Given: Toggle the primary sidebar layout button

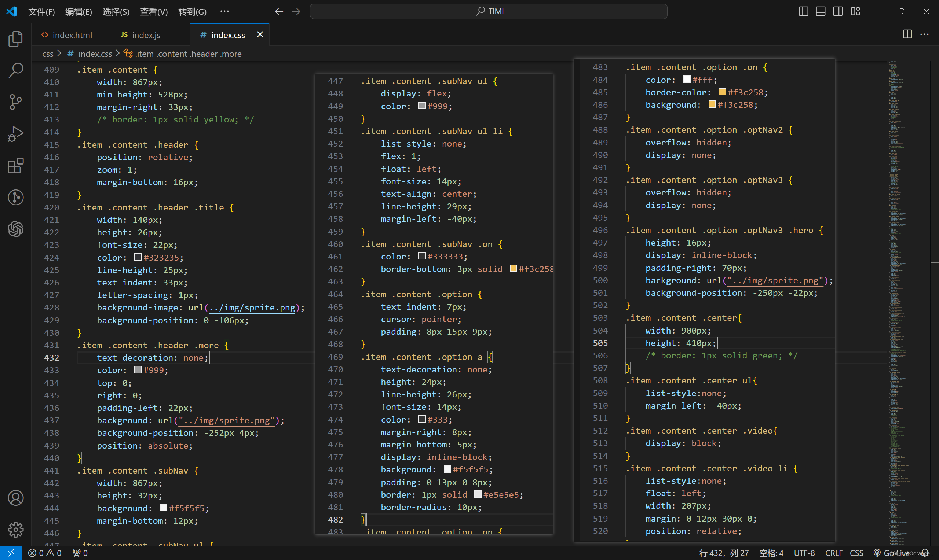Looking at the screenshot, I should coord(803,11).
